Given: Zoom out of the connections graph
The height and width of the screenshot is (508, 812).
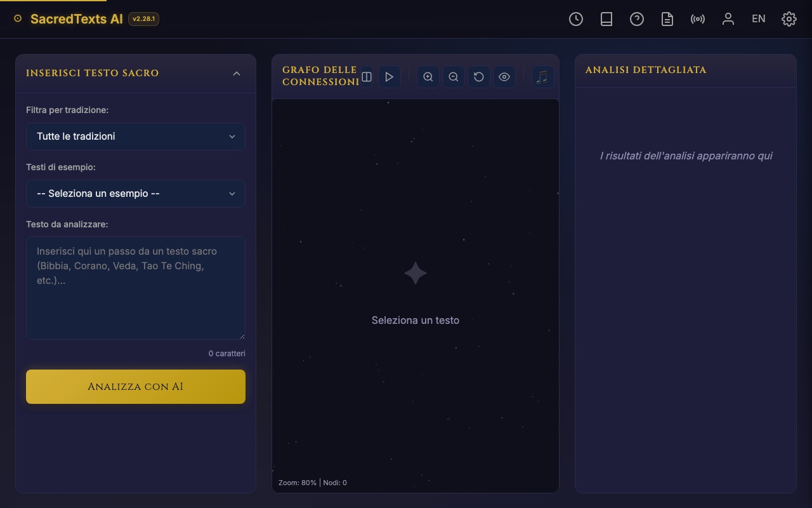Looking at the screenshot, I should coord(454,77).
